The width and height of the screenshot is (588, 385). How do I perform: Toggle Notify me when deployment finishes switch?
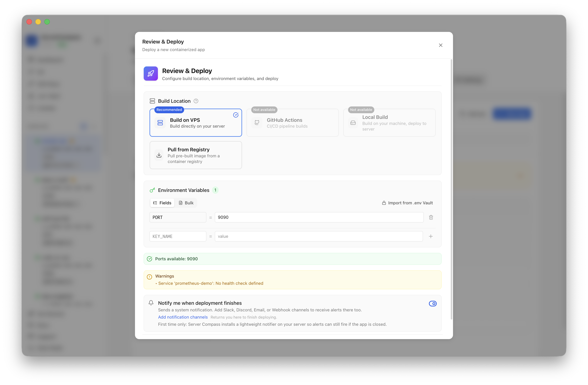point(433,304)
